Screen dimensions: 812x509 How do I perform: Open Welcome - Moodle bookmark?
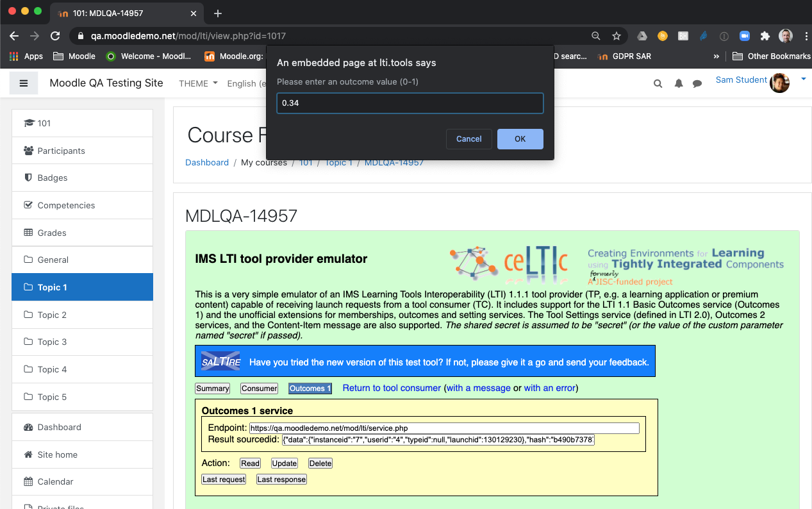149,56
